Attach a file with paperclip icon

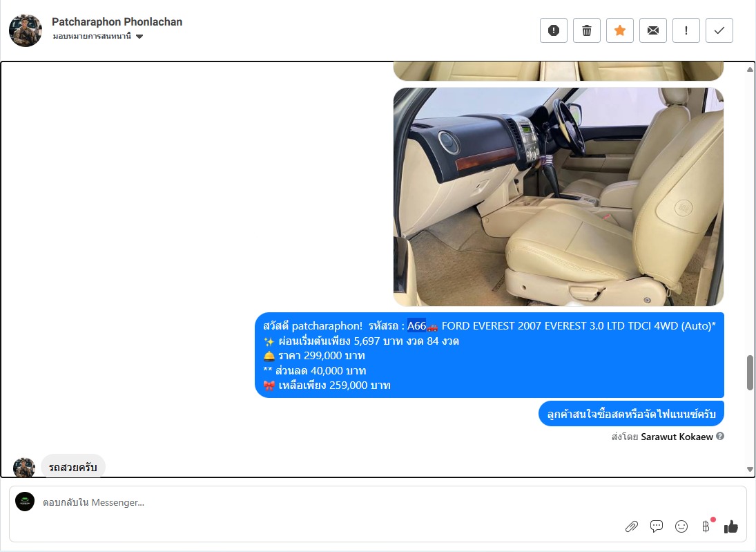[x=632, y=526]
